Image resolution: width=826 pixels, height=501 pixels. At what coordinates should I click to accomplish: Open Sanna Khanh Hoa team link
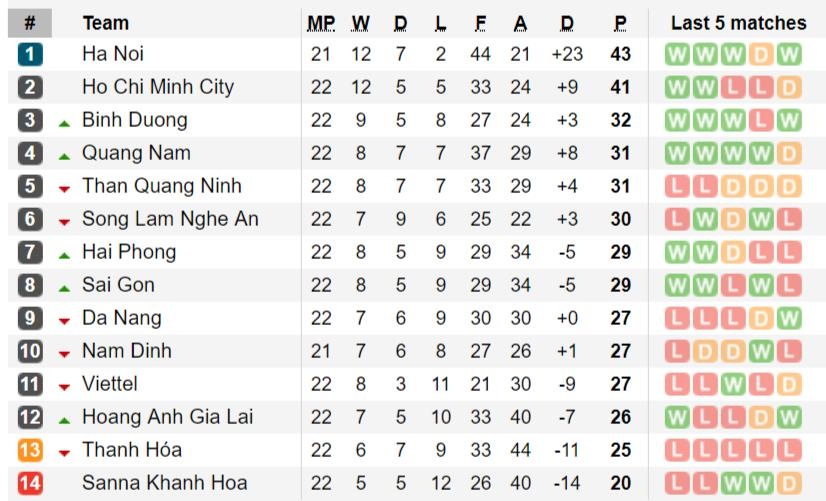click(x=164, y=483)
